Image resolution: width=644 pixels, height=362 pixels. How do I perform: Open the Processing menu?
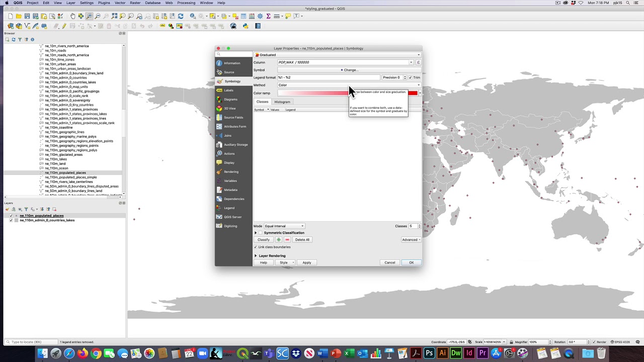click(x=186, y=3)
